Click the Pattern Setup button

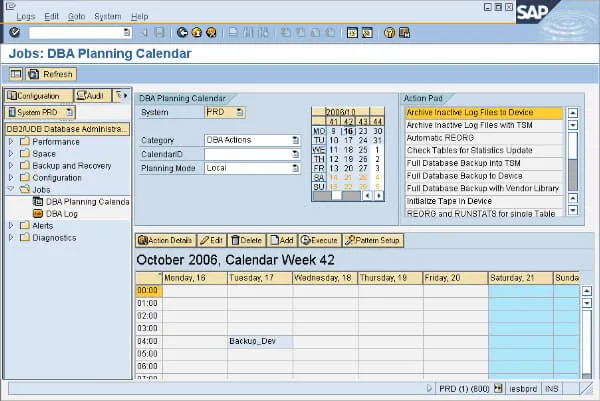point(373,240)
